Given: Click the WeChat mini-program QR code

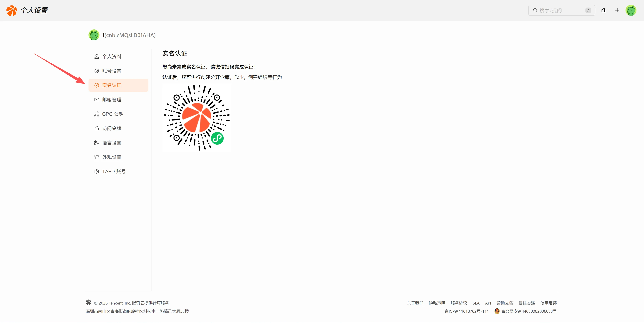Looking at the screenshot, I should pos(197,117).
